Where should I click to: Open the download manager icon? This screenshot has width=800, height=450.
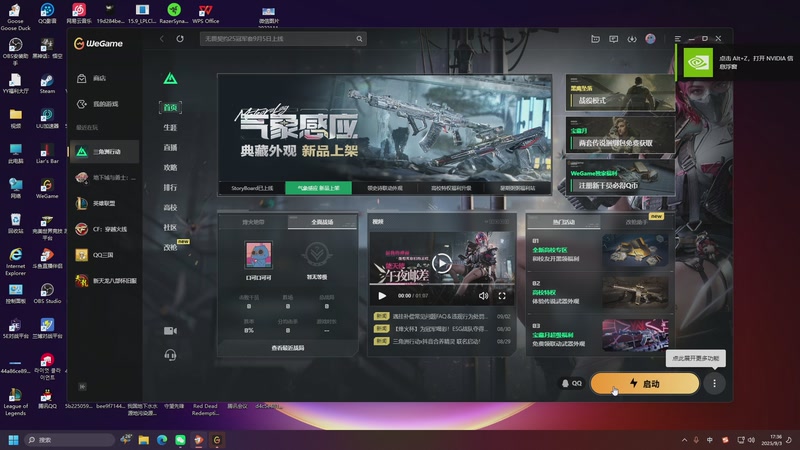[x=632, y=39]
